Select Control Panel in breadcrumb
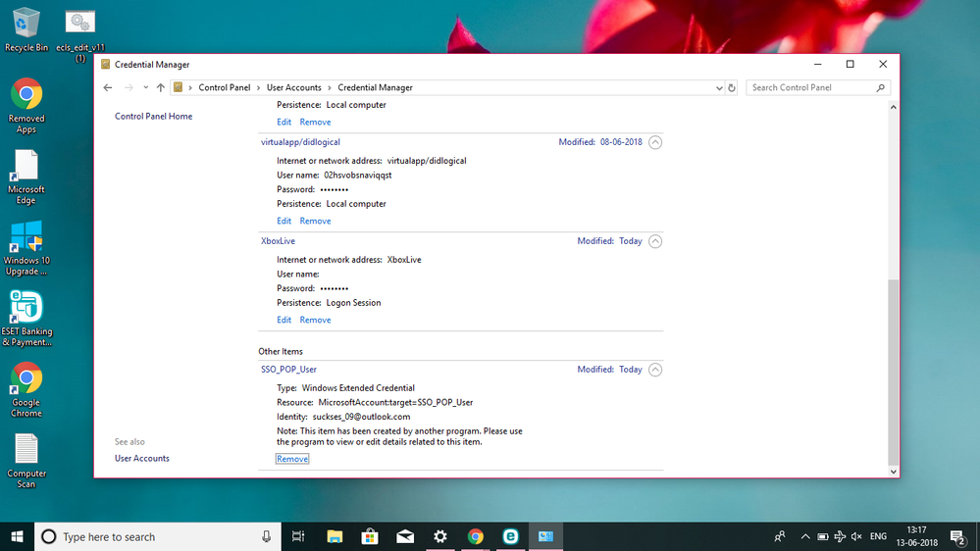 pos(225,87)
